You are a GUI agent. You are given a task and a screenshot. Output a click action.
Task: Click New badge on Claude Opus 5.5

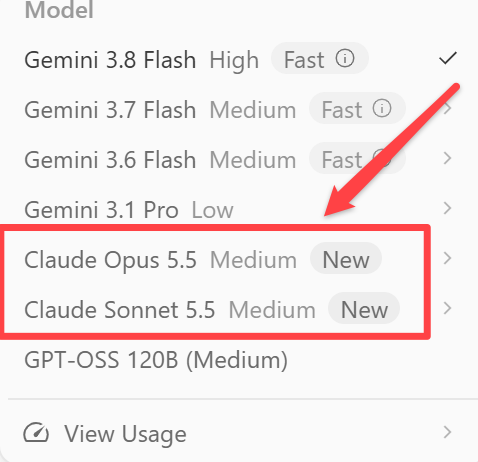346,258
